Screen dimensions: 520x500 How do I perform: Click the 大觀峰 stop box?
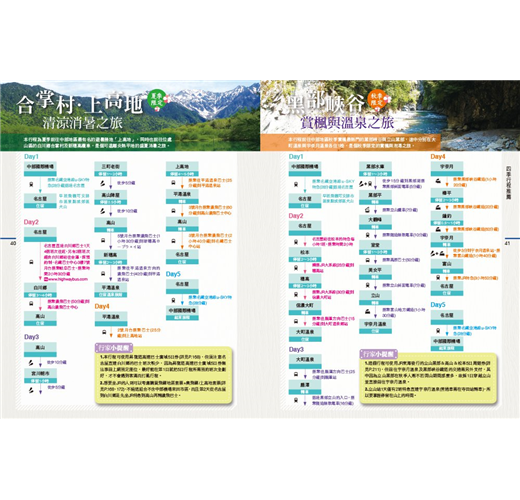pyautogui.click(x=375, y=222)
